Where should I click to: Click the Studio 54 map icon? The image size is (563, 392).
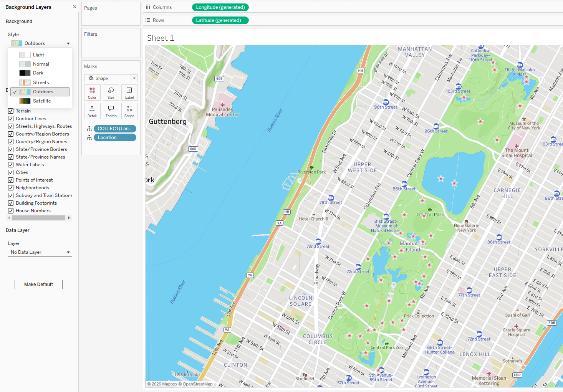click(305, 374)
